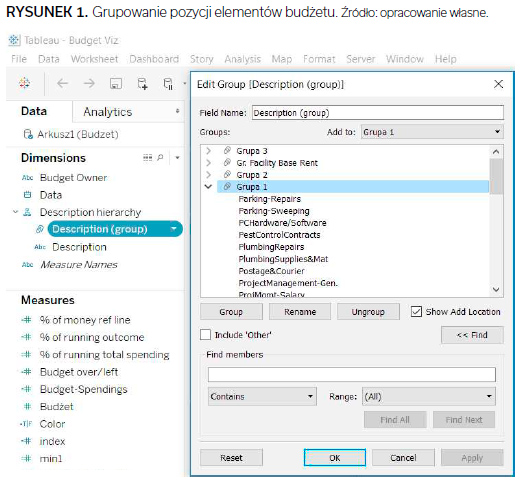Open the Add to Grupa 1 dropdown
This screenshot has width=523, height=483.
(432, 132)
